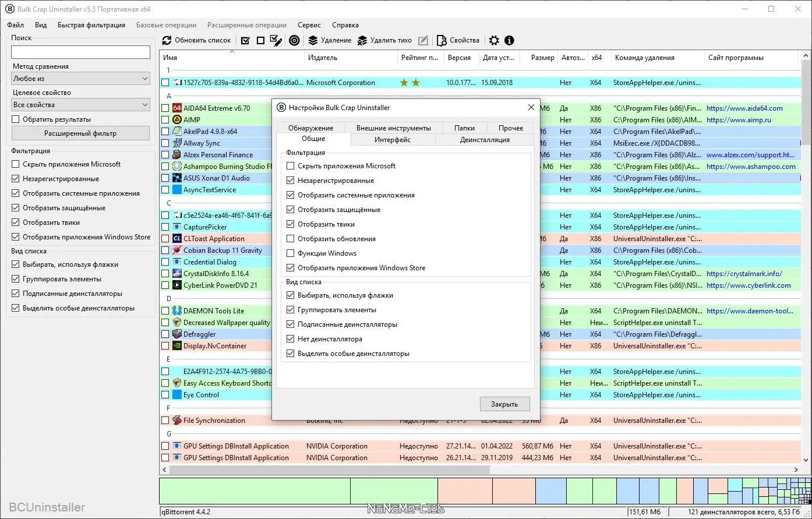
Task: Click the Закрыть button in settings dialog
Action: click(504, 404)
